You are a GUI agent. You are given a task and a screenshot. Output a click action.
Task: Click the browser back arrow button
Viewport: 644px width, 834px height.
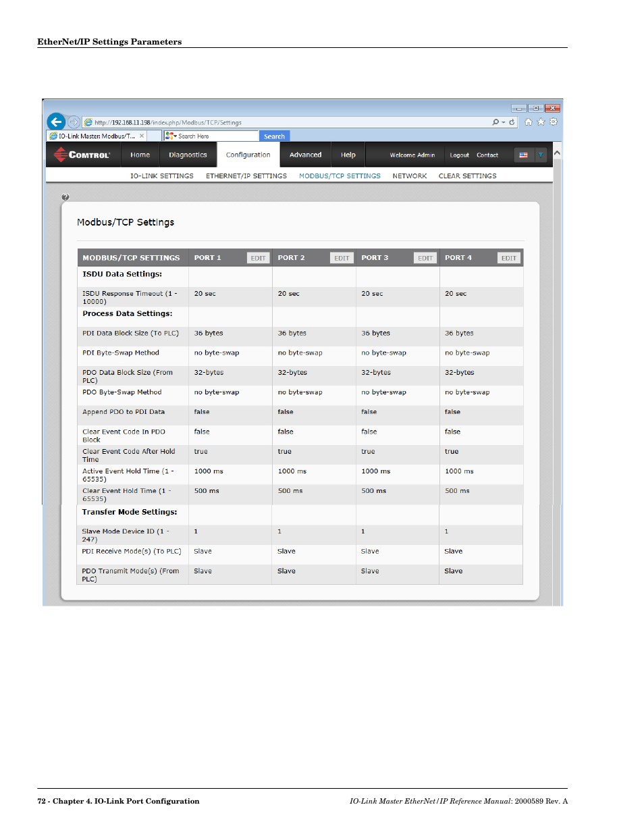coord(57,122)
